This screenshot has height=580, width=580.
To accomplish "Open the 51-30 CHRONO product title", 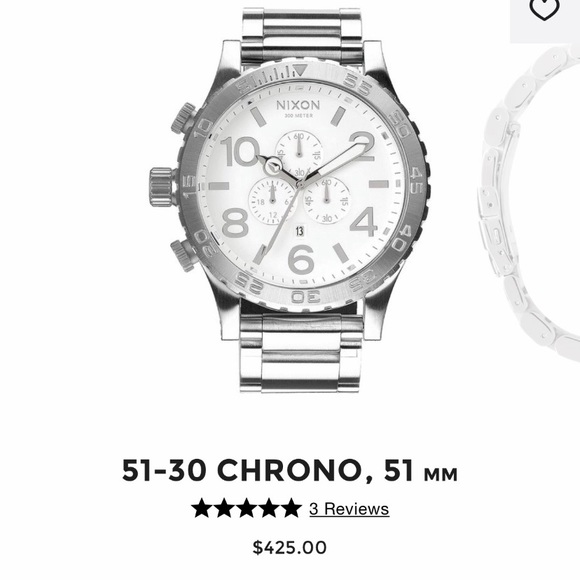I will pos(290,471).
